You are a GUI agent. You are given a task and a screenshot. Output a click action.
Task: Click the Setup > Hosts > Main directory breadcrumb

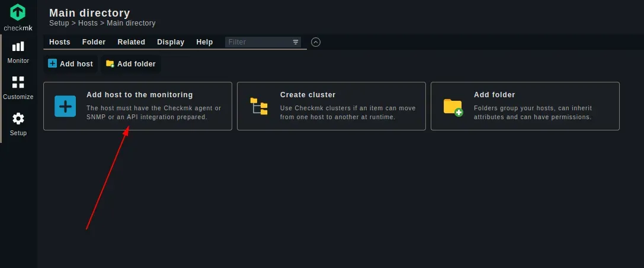coord(102,23)
